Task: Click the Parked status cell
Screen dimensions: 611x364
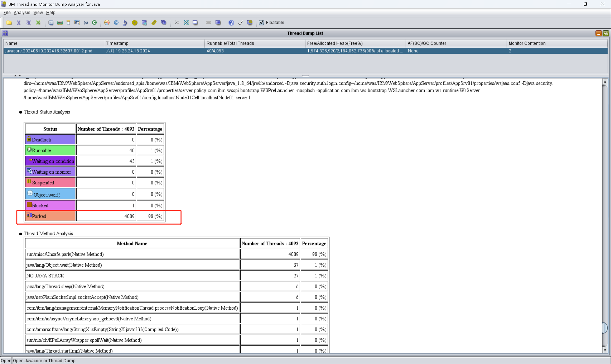Action: pyautogui.click(x=50, y=216)
